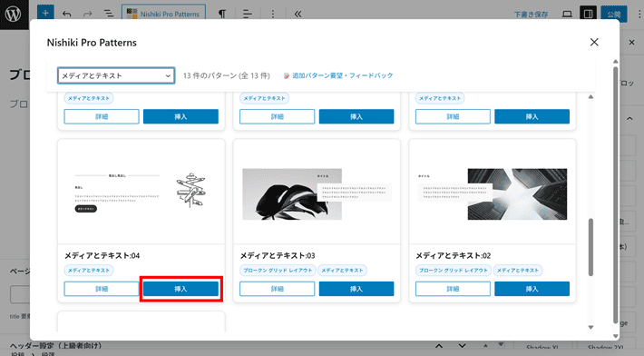This screenshot has width=644, height=356.
Task: Move the header settings panel up chevron
Action: click(x=439, y=346)
